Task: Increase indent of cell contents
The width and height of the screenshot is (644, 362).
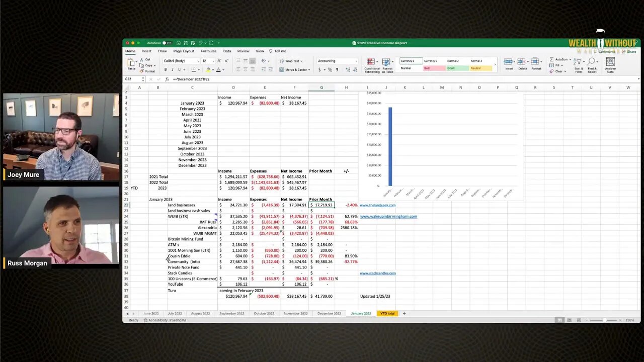Action: pyautogui.click(x=271, y=69)
